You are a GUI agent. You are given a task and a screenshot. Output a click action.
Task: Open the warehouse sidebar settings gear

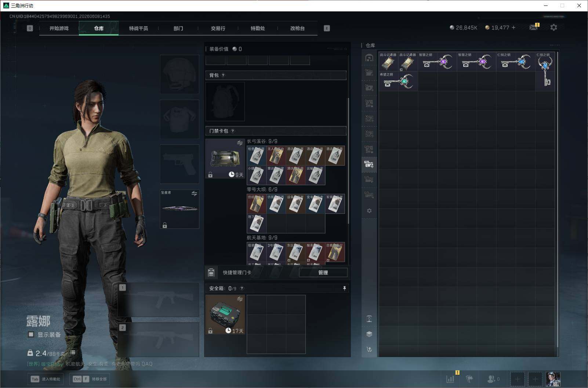click(369, 211)
